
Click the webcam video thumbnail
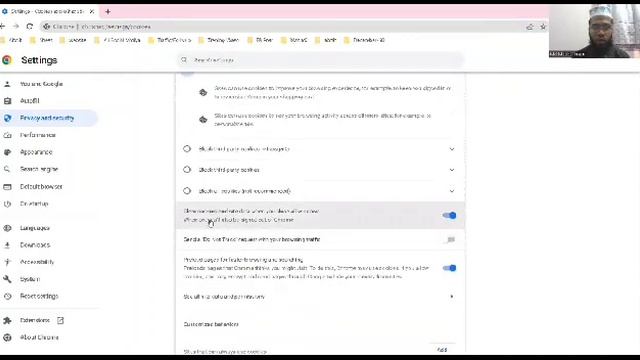(x=594, y=31)
